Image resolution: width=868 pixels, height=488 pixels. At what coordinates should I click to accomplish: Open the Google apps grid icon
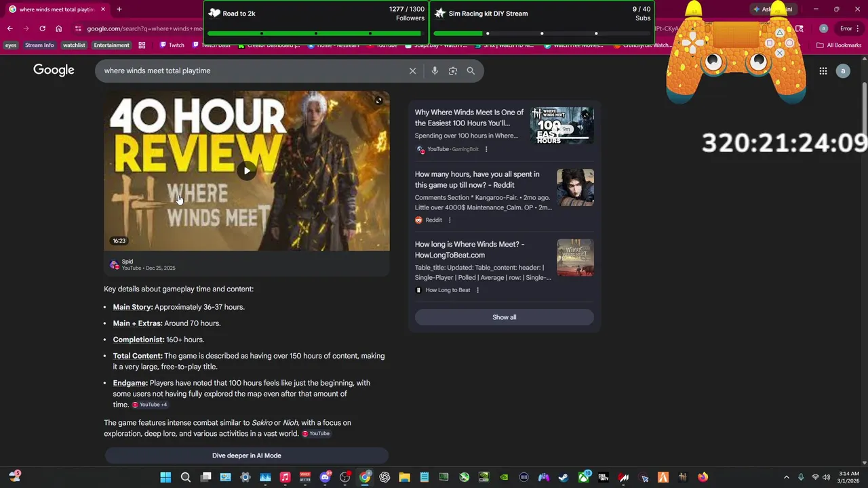(823, 70)
